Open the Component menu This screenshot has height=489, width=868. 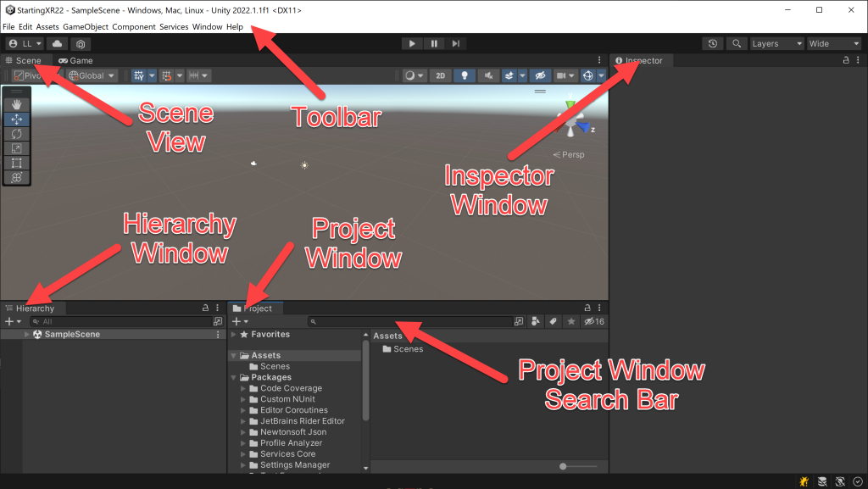click(133, 26)
